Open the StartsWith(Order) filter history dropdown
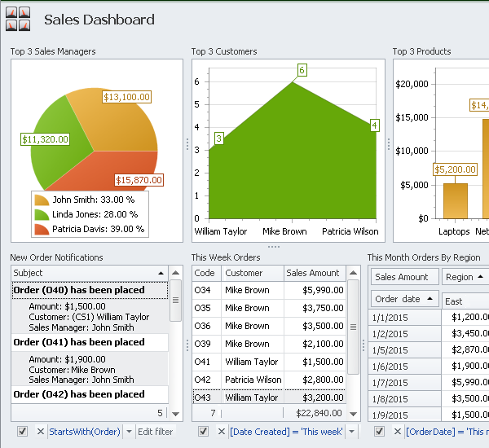The image size is (489, 448). (128, 432)
